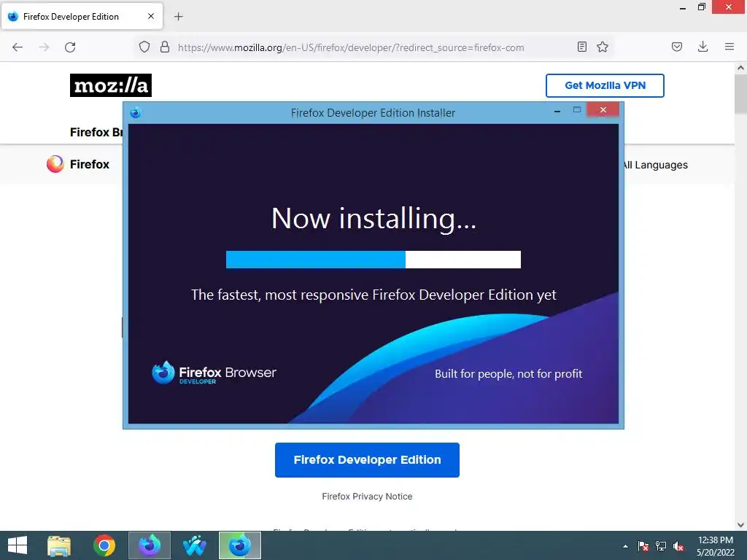Click the forward navigation arrow
Image resolution: width=747 pixels, height=560 pixels.
(x=44, y=47)
